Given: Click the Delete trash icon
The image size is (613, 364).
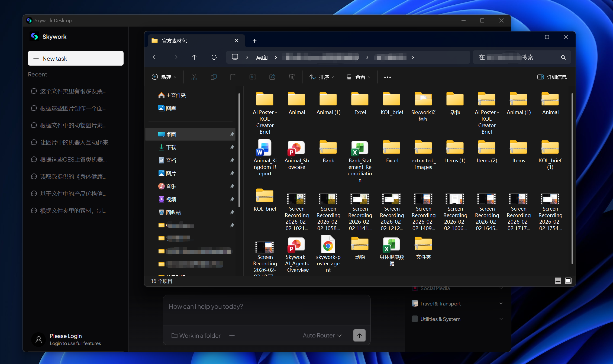Looking at the screenshot, I should (292, 77).
